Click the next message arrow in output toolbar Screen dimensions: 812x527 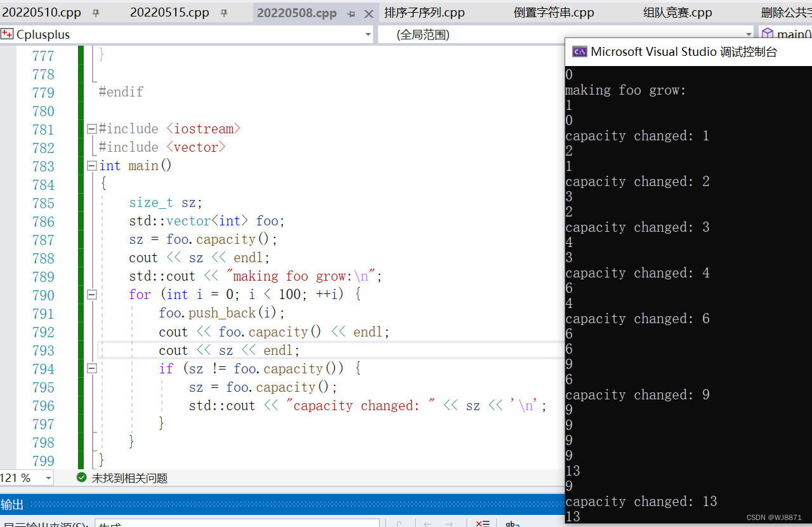450,523
